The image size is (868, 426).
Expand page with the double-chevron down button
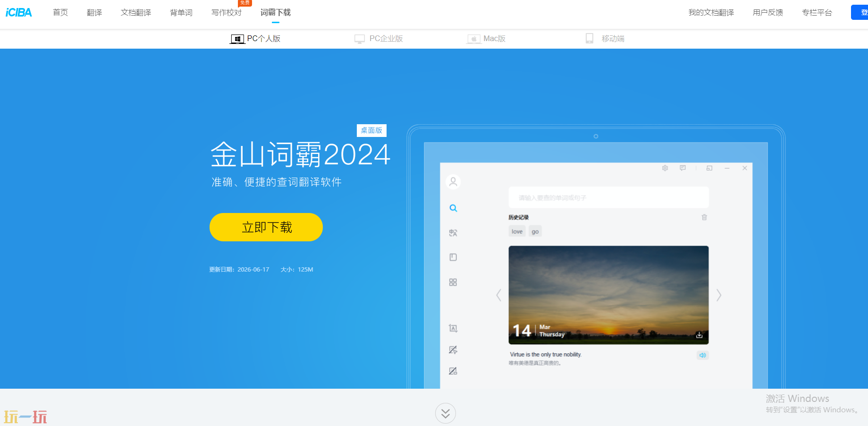tap(446, 414)
